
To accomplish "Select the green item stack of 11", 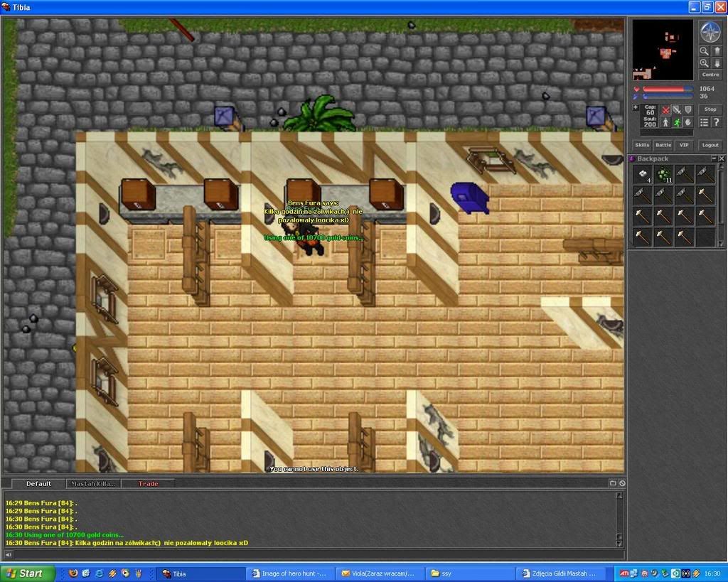I will click(x=664, y=175).
